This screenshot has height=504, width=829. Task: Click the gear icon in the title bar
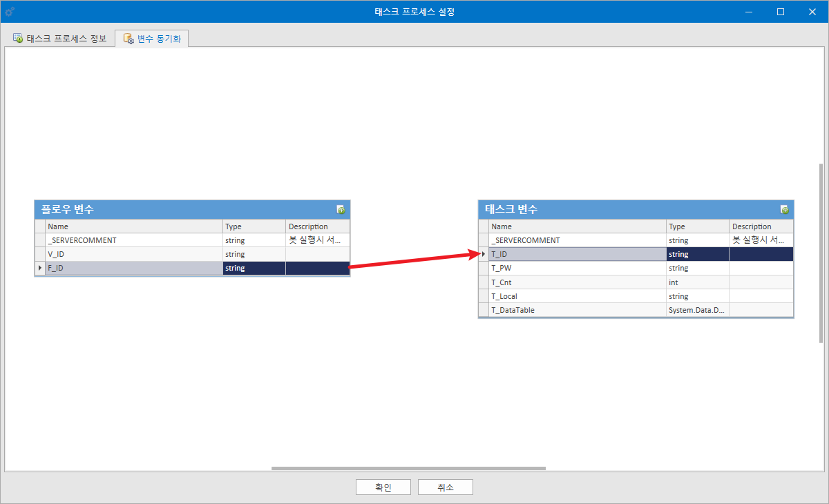[x=10, y=12]
